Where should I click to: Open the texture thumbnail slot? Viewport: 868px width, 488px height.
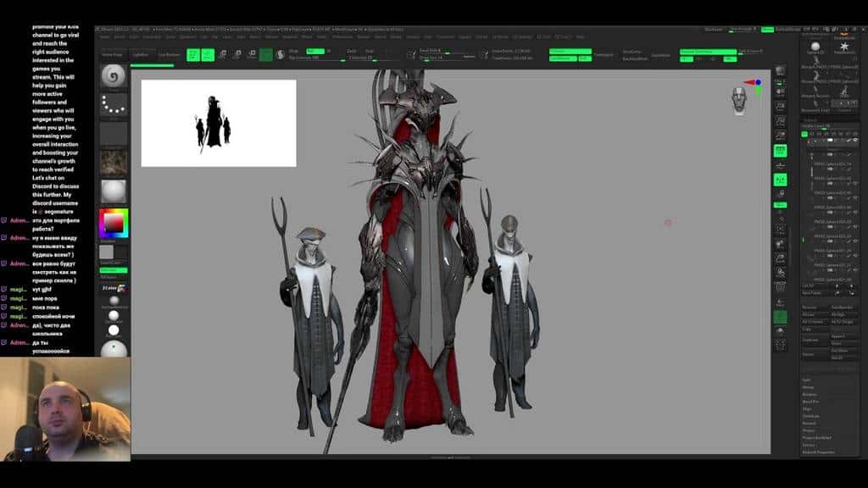point(114,162)
